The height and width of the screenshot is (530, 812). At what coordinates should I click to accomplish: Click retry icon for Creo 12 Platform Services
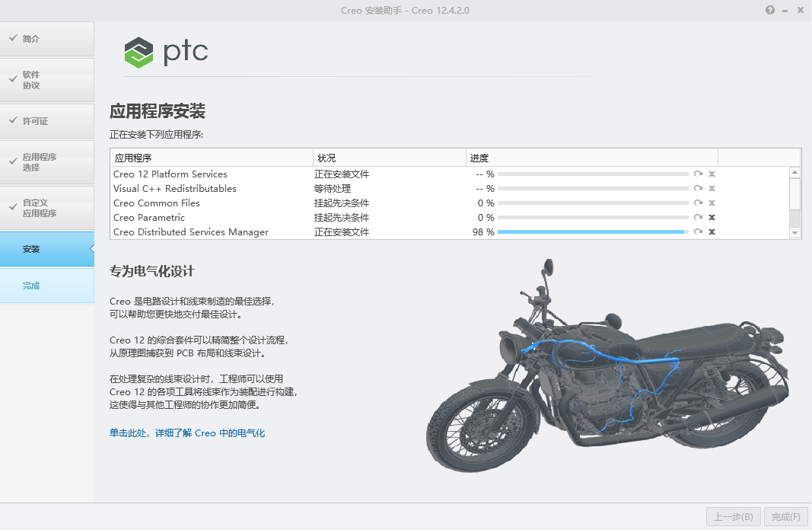tap(698, 174)
